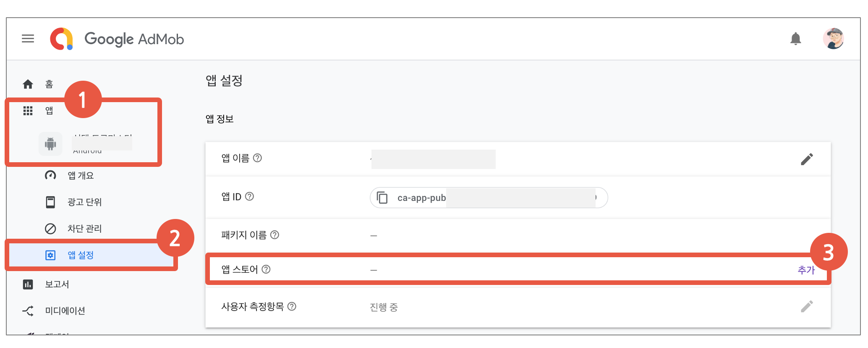The height and width of the screenshot is (348, 868).
Task: Open help icon next to 앱 ID
Action: tap(249, 196)
